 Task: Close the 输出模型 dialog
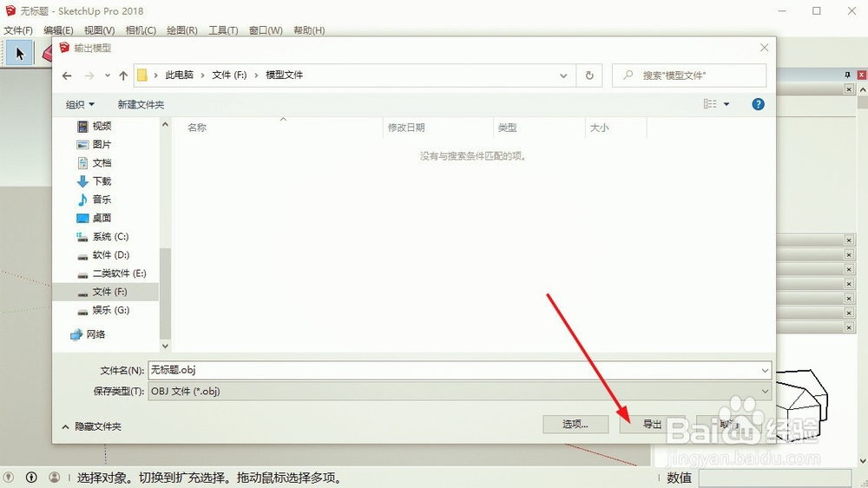tap(765, 48)
